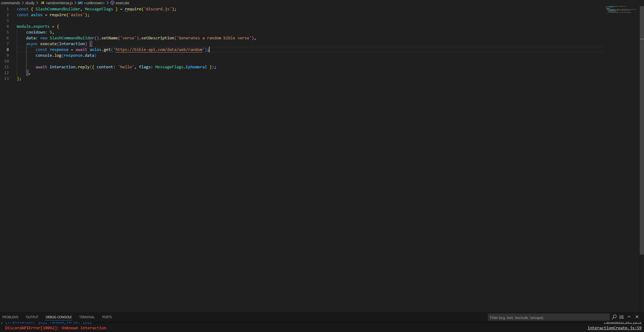Click the JS file icon in the breadcrumb
The width and height of the screenshot is (644, 332).
coord(42,3)
